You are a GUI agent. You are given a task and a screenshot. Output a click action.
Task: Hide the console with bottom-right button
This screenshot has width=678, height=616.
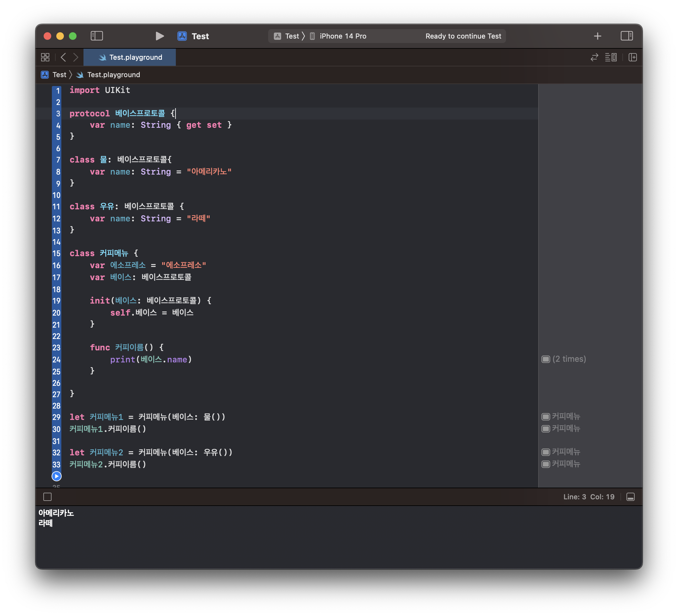coord(631,497)
